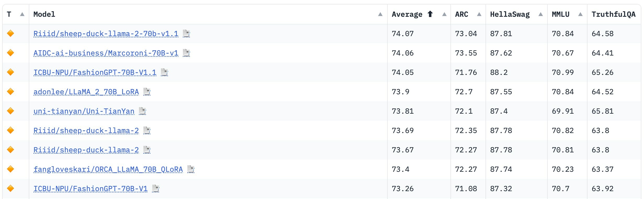Screen dimensions: 644x199
Task: Sort by MMLU column arrow
Action: tap(580, 14)
